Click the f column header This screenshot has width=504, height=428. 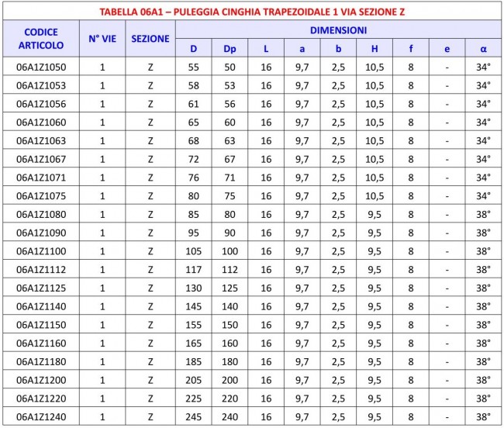(411, 49)
